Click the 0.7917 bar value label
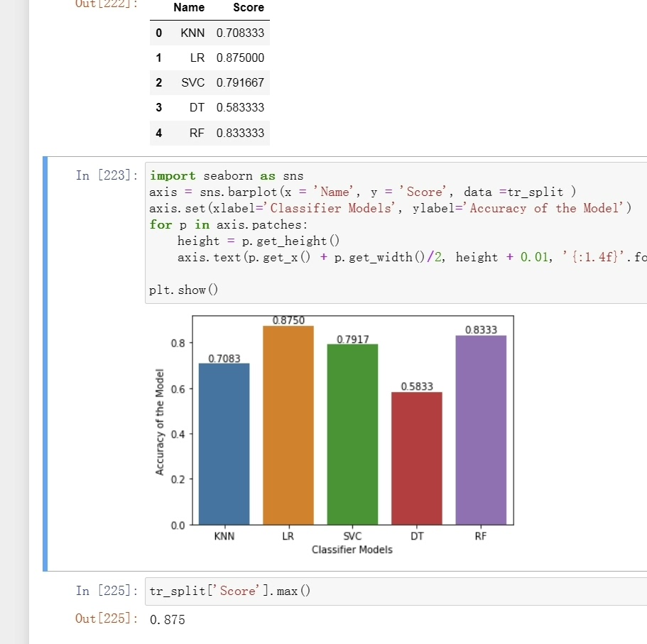This screenshot has height=644, width=647. 352,339
